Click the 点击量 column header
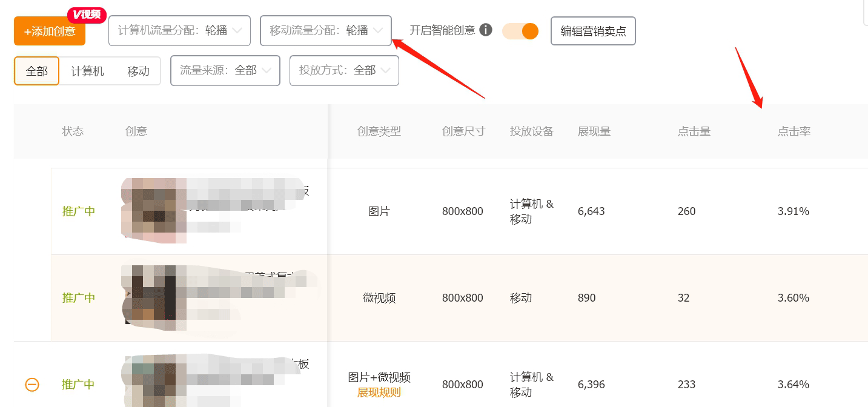The height and width of the screenshot is (407, 868). (694, 131)
